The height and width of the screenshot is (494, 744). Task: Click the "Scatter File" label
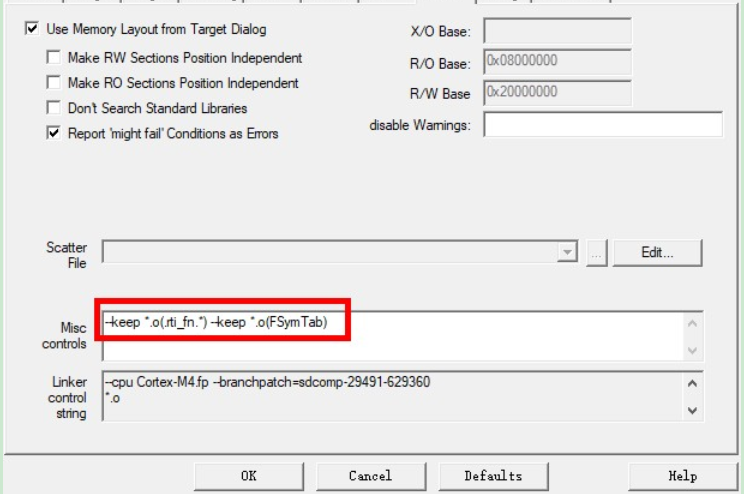point(66,255)
